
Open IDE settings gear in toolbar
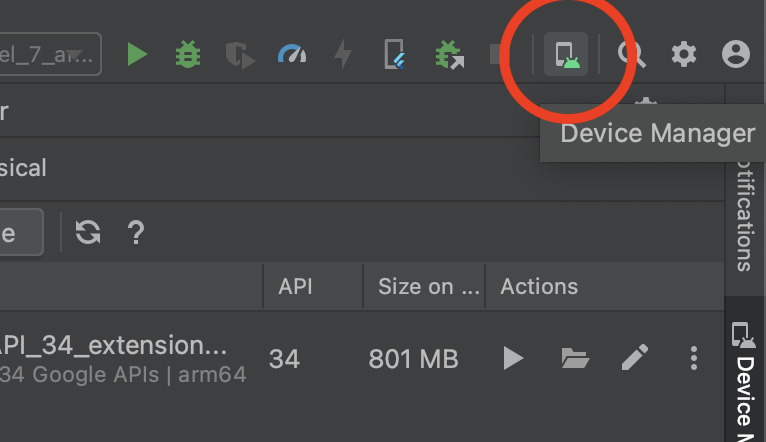click(x=684, y=54)
